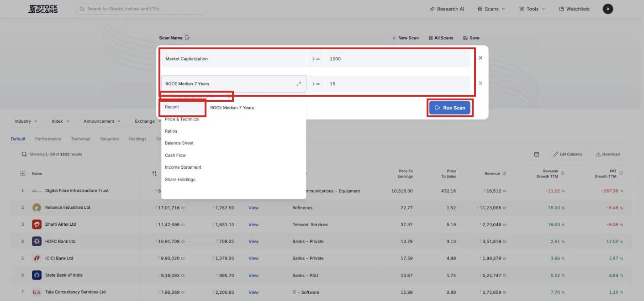Expand the Scans menu
This screenshot has height=301, width=644.
(491, 9)
